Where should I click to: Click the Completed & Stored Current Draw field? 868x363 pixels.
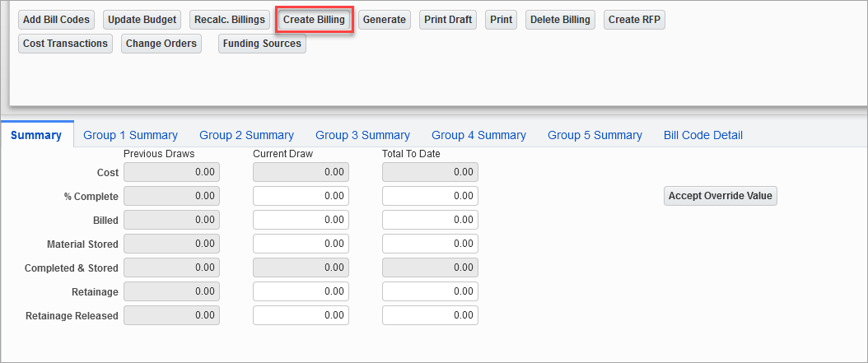[301, 268]
